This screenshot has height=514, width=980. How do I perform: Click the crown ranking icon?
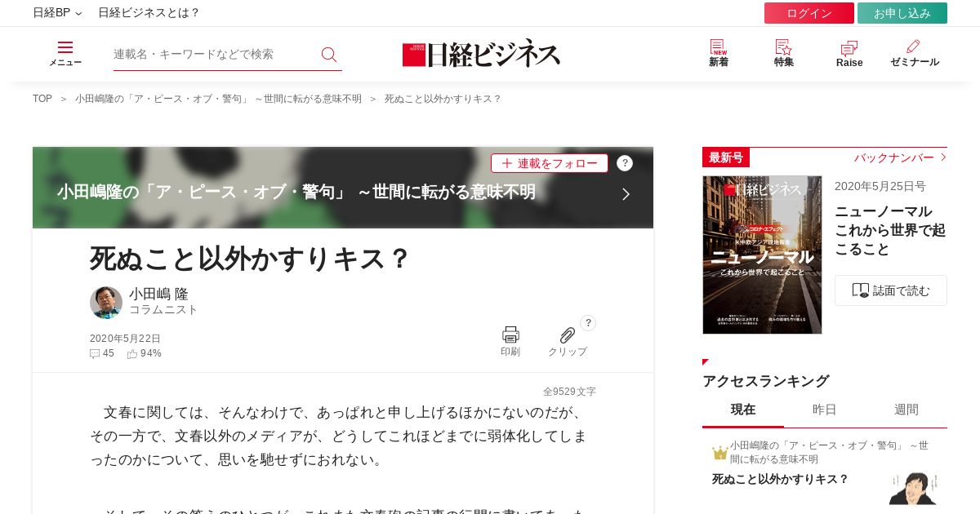click(719, 453)
